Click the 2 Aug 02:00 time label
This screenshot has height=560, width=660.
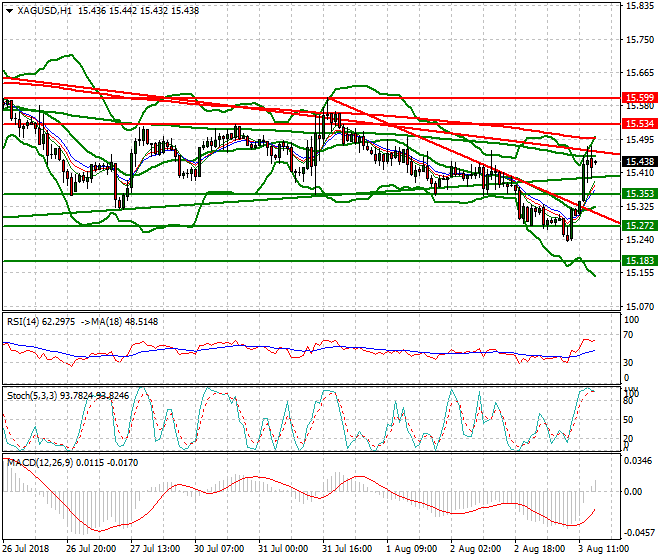(475, 549)
